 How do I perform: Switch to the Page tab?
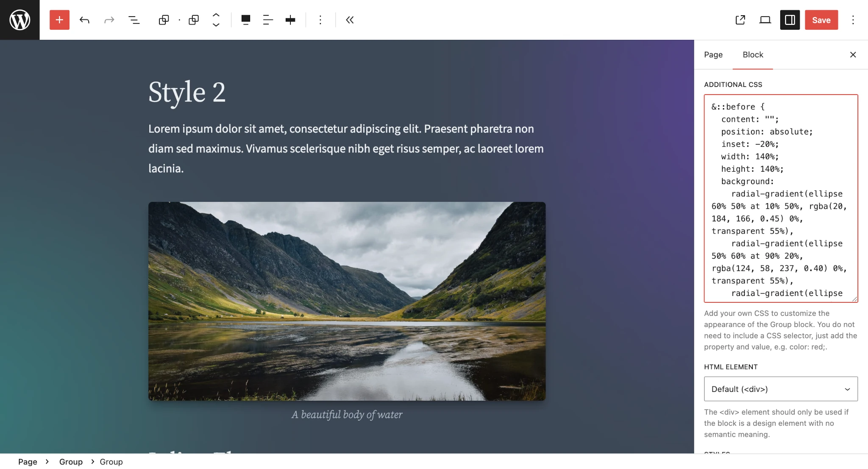tap(713, 55)
